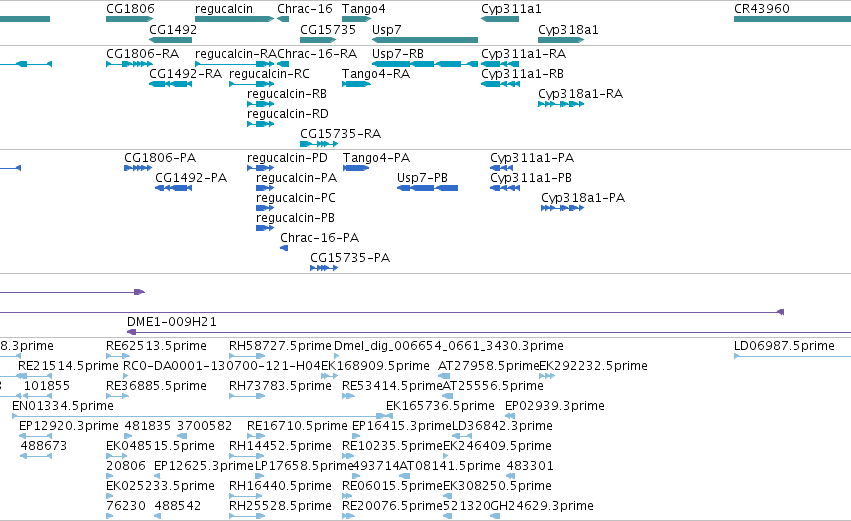Screen dimensions: 851x521
Task: Click the LP17658.5prime EST label
Action: [x=304, y=466]
